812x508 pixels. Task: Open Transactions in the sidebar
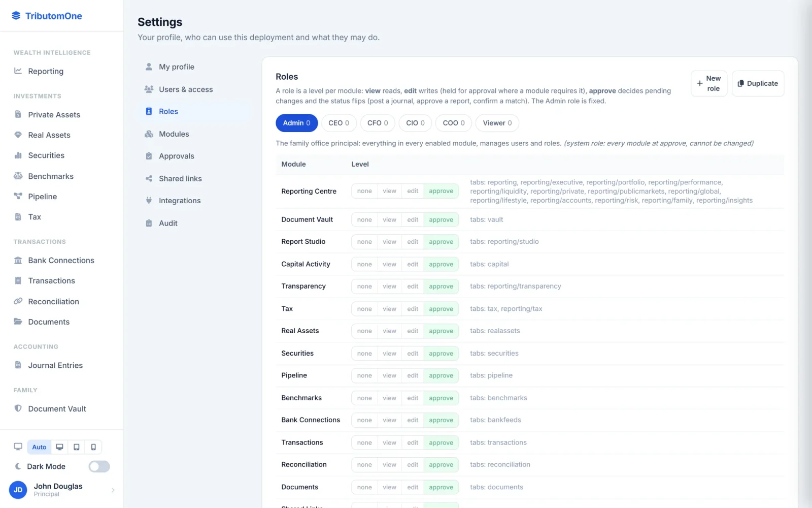coord(62,280)
